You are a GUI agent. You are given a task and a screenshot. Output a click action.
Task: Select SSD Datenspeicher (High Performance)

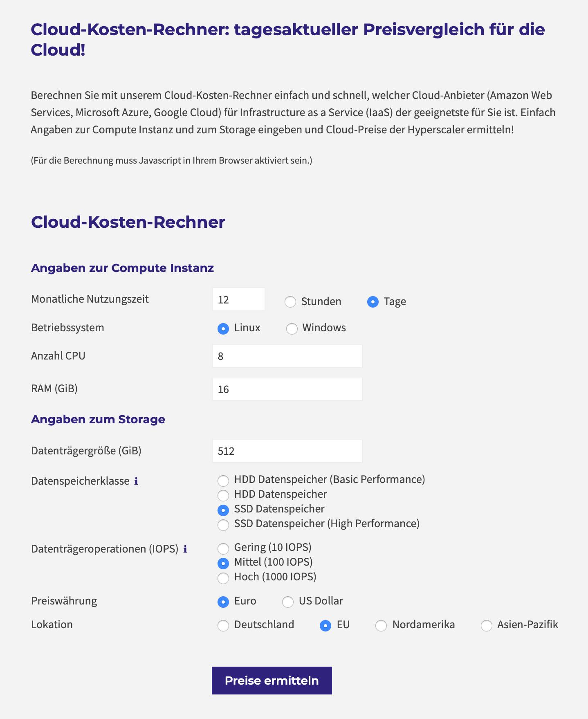point(223,525)
